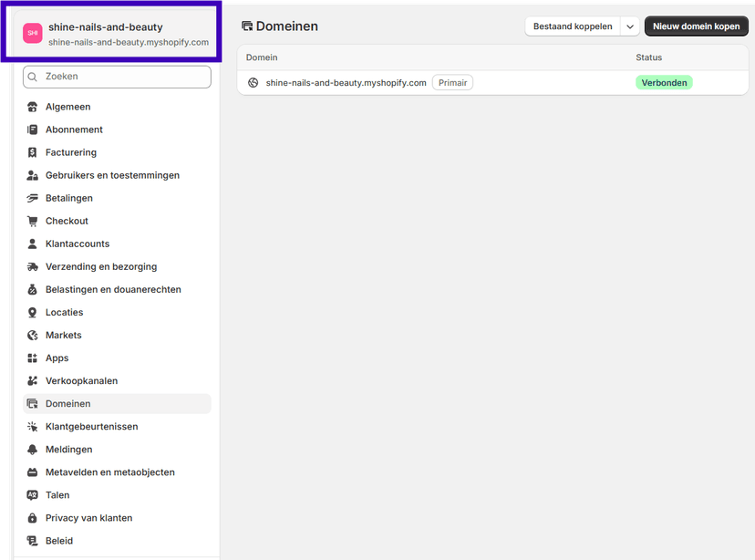This screenshot has height=560, width=755.
Task: Click the Checkout shopping cart icon
Action: [x=34, y=221]
